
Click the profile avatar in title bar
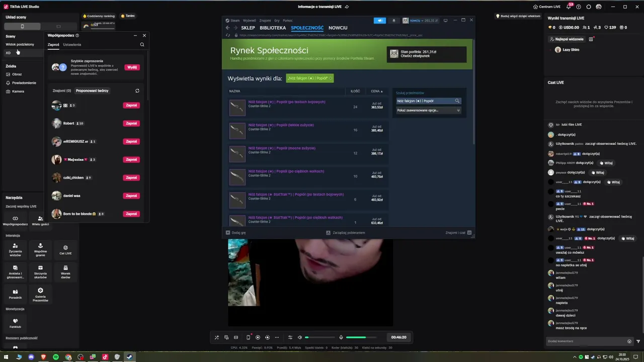coord(599,7)
